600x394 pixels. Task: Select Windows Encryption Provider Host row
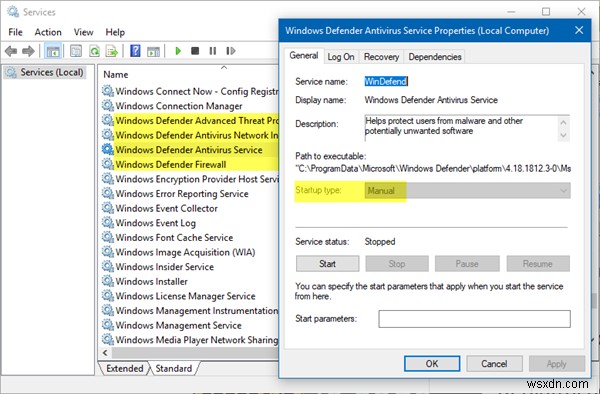(x=190, y=179)
